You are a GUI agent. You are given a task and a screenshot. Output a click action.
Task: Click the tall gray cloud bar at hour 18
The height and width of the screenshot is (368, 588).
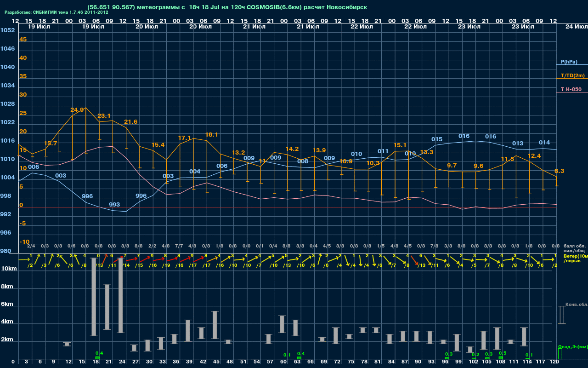pos(94,297)
